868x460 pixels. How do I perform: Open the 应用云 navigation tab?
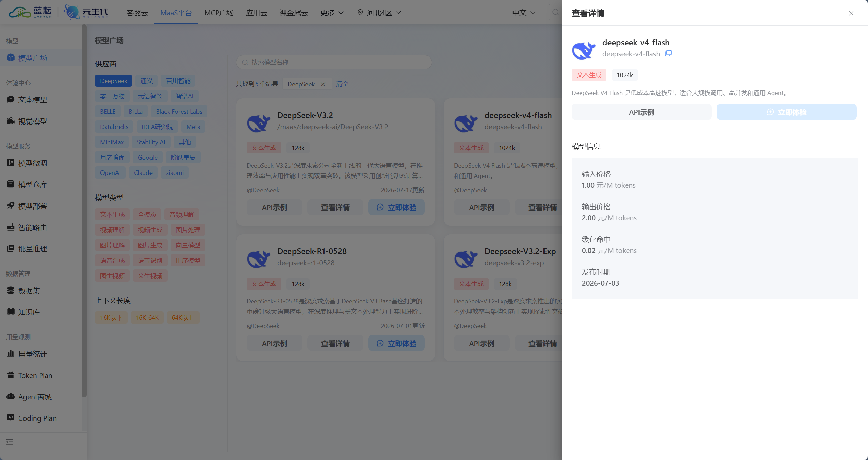click(256, 13)
